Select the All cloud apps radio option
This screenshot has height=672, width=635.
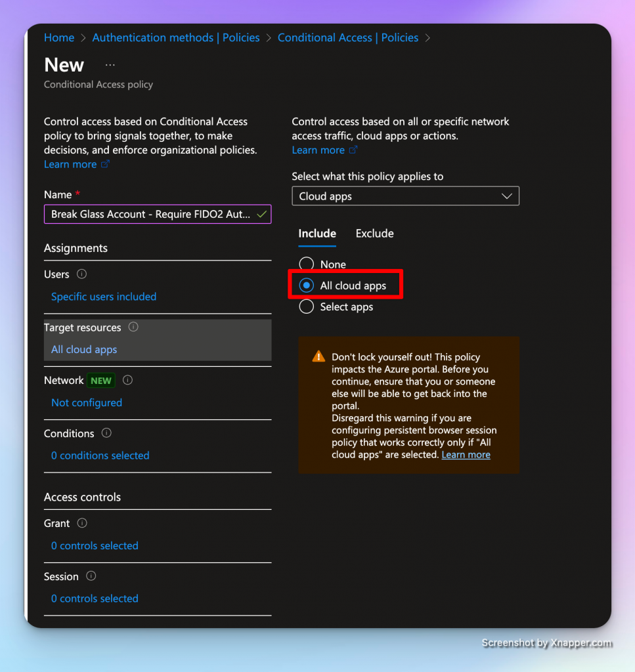click(x=306, y=285)
